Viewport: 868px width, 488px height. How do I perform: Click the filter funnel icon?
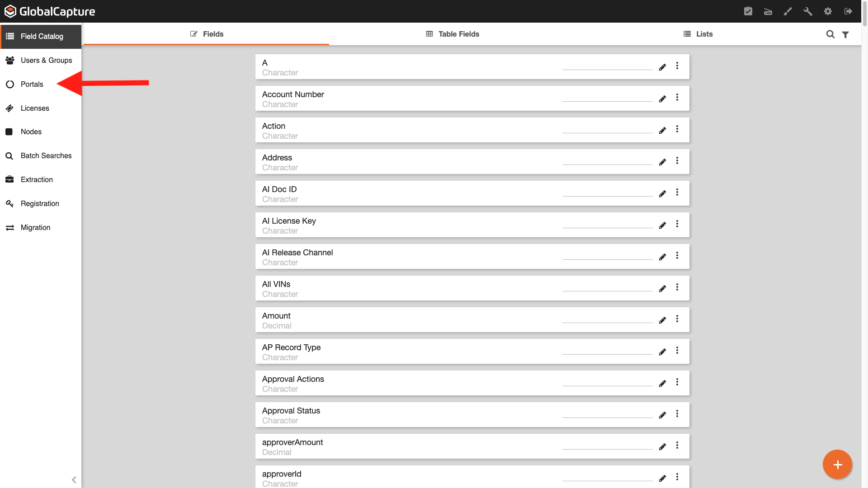pyautogui.click(x=845, y=34)
